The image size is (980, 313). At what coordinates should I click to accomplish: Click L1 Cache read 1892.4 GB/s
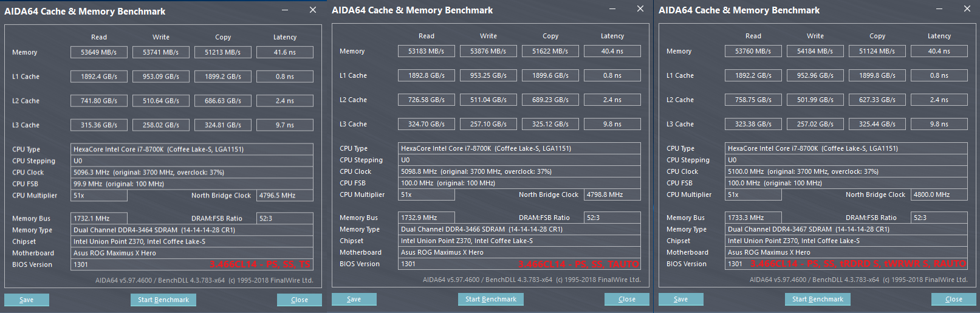[99, 77]
